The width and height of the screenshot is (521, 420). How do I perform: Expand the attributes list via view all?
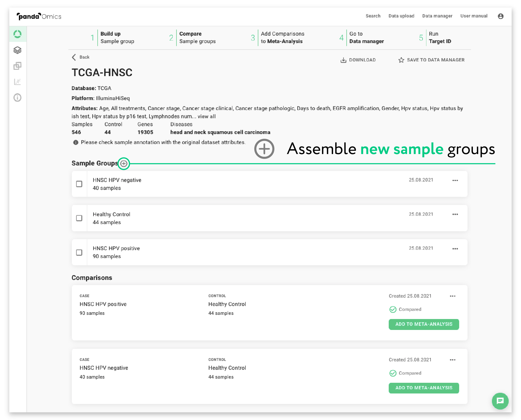206,116
